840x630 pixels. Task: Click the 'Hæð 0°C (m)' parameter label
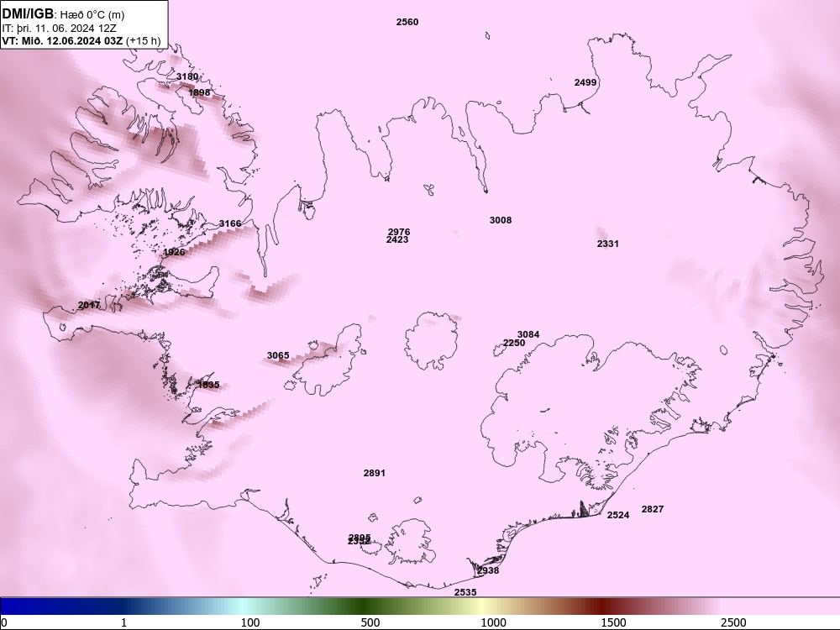pyautogui.click(x=92, y=15)
